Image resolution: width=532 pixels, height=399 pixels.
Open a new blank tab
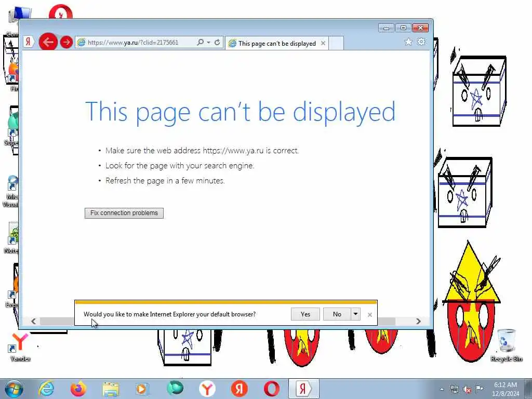(x=336, y=44)
